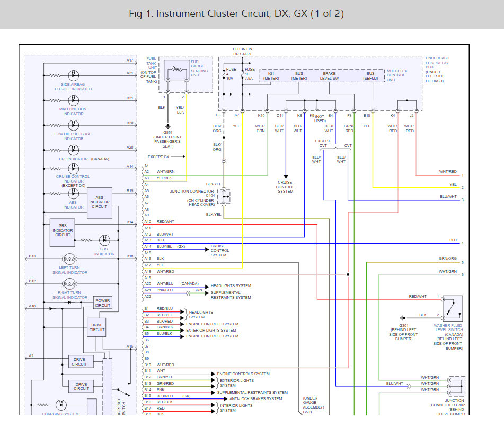This screenshot has width=504, height=425.
Task: Click the SRS Indicator Circuit box
Action: coord(63,232)
